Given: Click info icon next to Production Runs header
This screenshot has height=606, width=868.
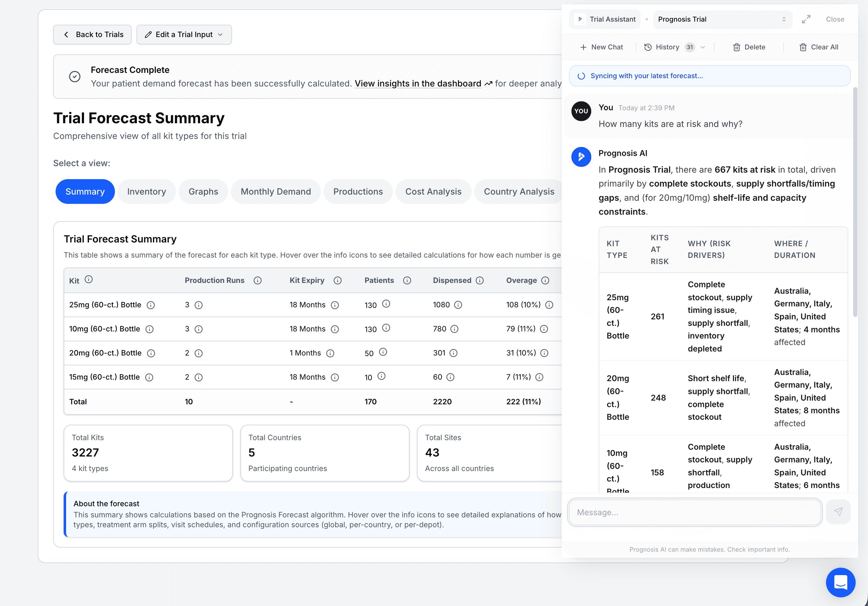Looking at the screenshot, I should (257, 280).
